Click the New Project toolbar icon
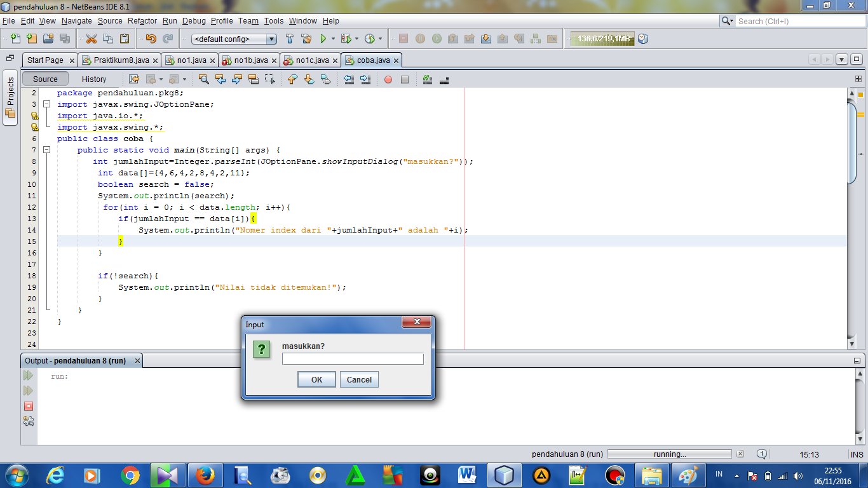868x488 pixels. (32, 39)
